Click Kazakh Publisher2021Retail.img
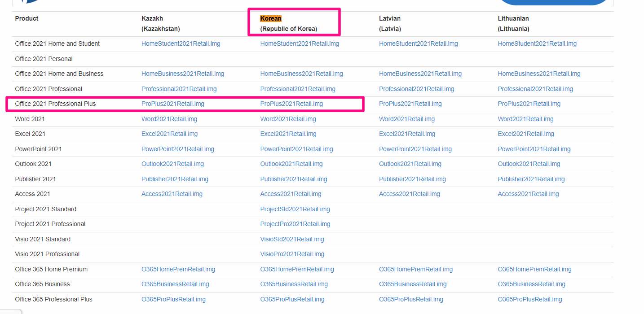This screenshot has width=644, height=314. [x=175, y=179]
